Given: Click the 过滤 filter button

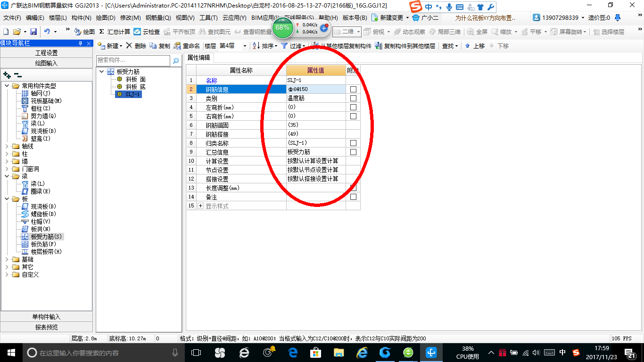Looking at the screenshot, I should click(293, 46).
